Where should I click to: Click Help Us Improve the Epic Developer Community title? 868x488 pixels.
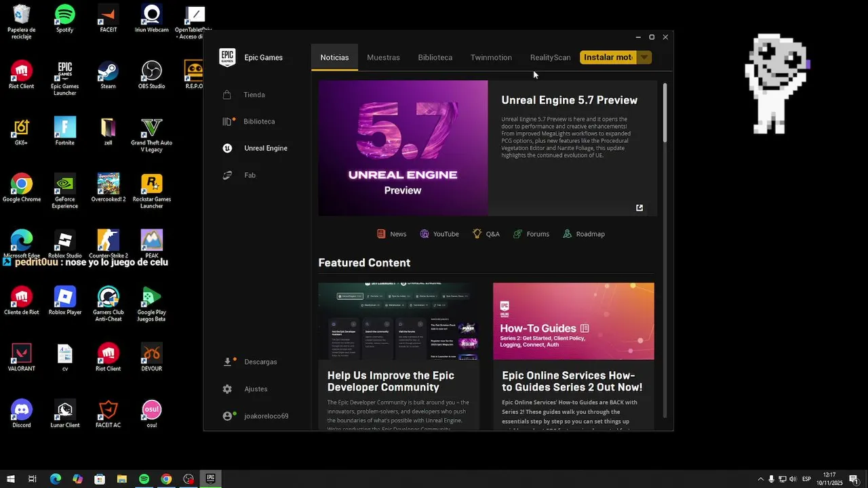(x=391, y=382)
